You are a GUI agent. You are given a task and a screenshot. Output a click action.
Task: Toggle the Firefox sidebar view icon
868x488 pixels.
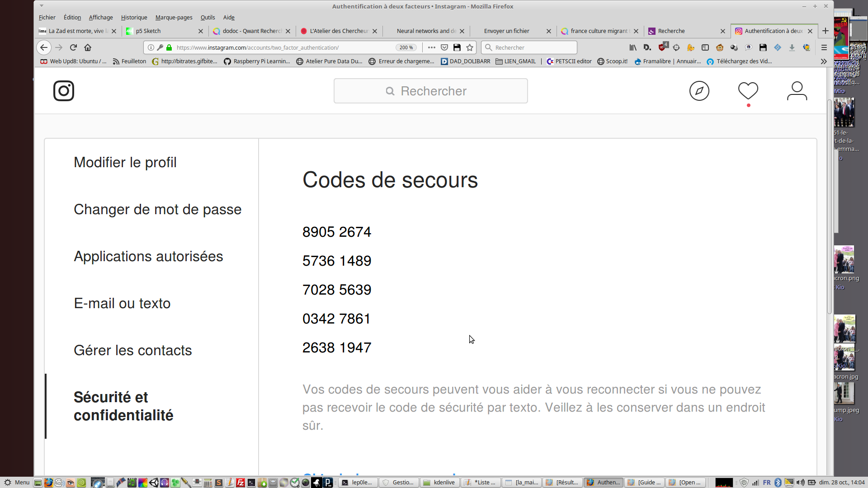click(x=705, y=47)
